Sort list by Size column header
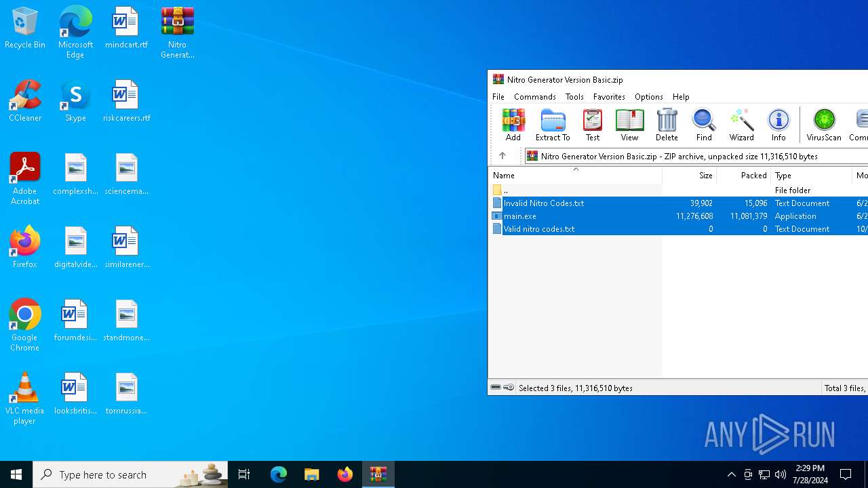 [690, 176]
